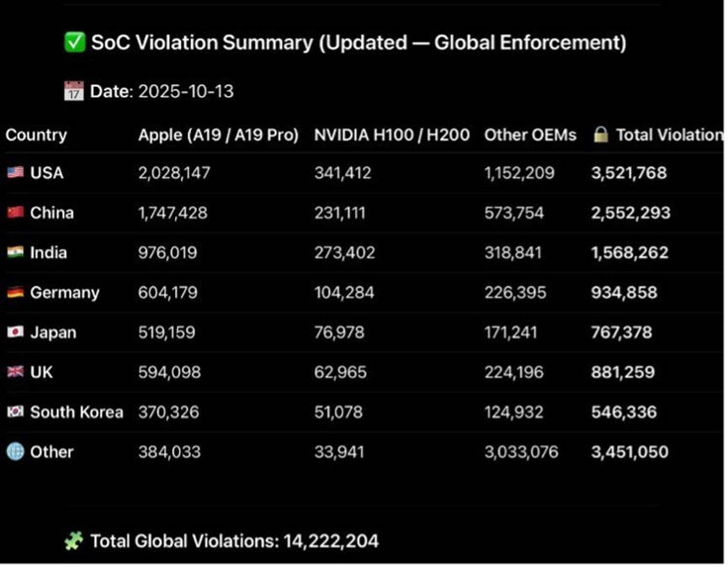Click the puzzle piece icon at bottom

(x=74, y=541)
